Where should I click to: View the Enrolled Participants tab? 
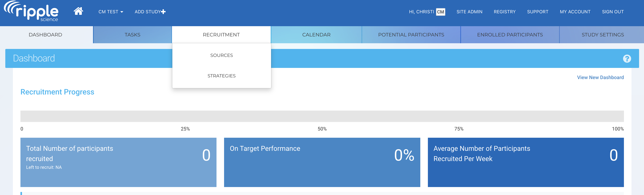[510, 35]
